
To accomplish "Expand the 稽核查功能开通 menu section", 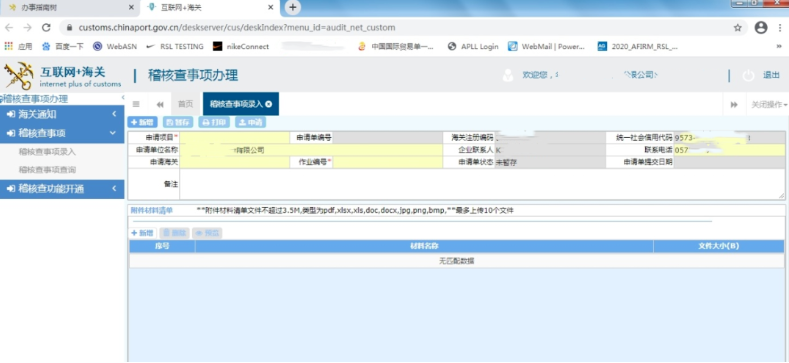I will click(x=62, y=189).
